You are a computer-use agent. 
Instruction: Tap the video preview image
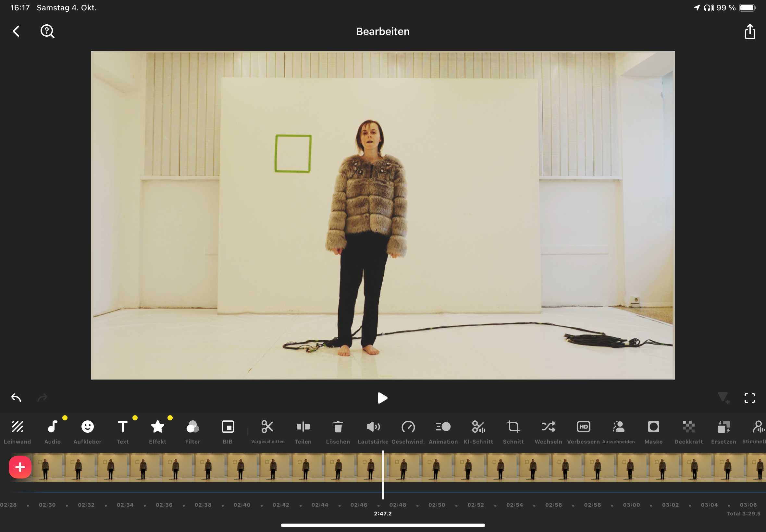(383, 215)
